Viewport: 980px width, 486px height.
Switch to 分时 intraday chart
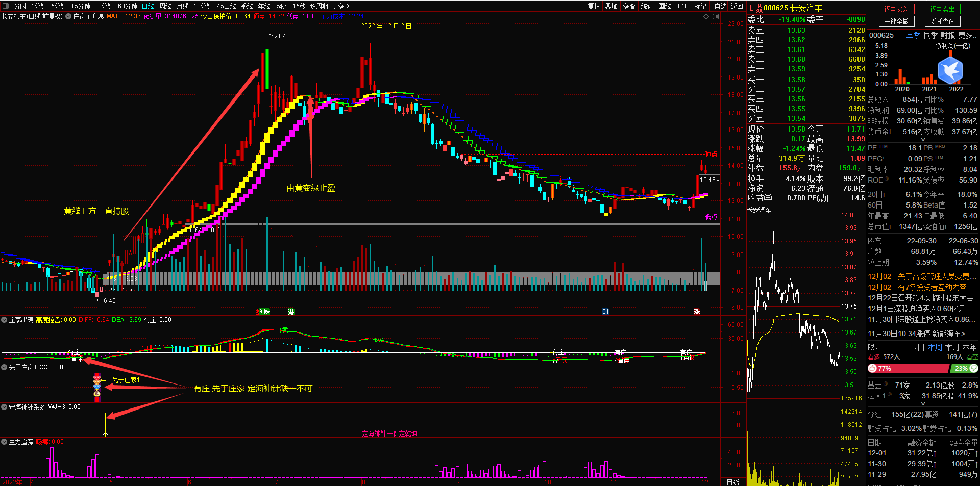20,6
